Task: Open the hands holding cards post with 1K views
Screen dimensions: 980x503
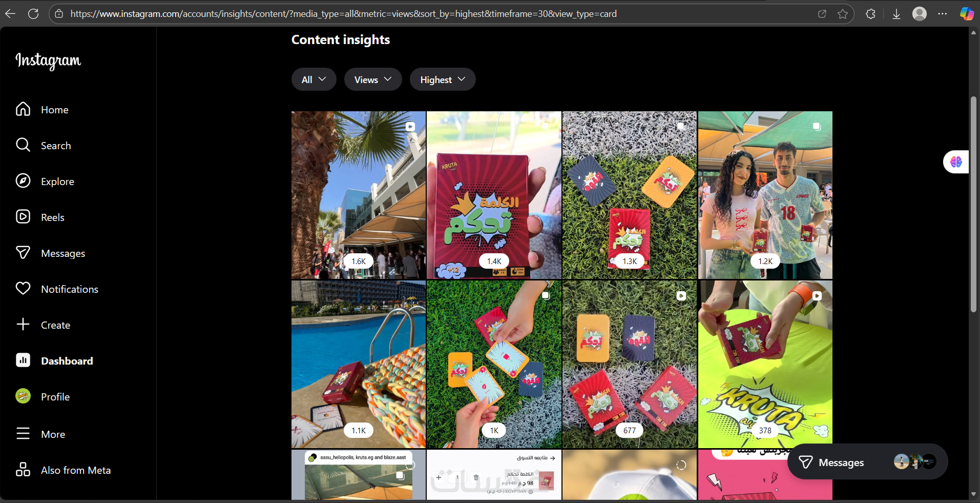Action: (x=494, y=364)
